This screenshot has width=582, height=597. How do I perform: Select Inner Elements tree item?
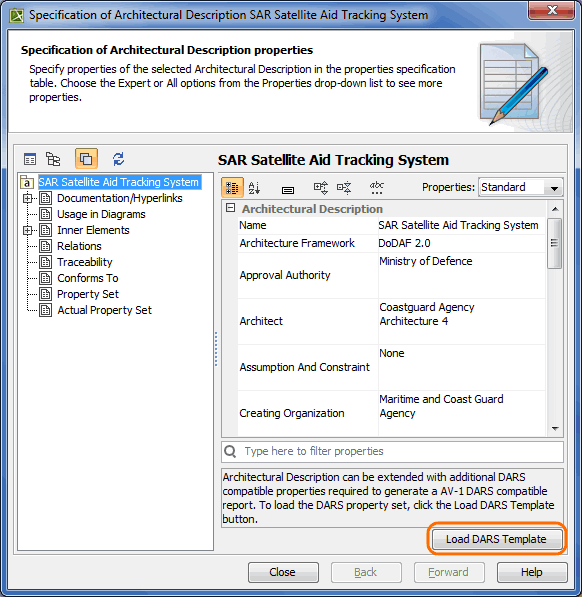[93, 230]
